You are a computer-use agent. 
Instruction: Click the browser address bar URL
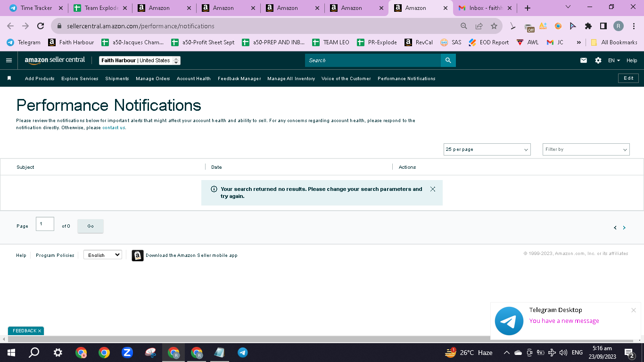point(140,26)
